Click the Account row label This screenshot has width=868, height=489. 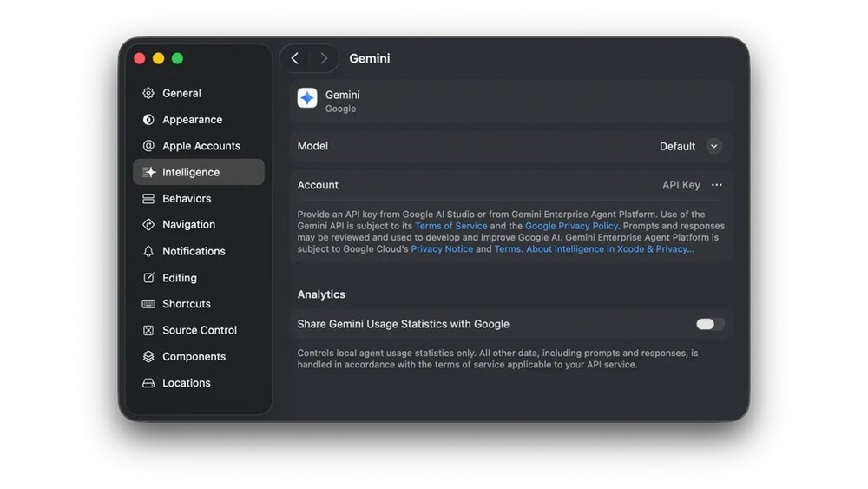(318, 185)
